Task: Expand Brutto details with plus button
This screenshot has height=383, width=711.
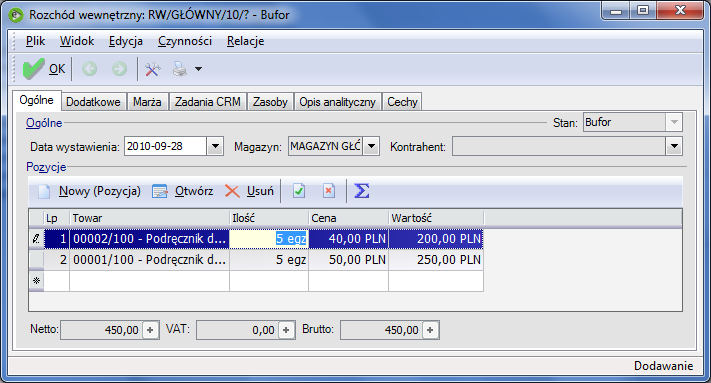Action: point(430,330)
